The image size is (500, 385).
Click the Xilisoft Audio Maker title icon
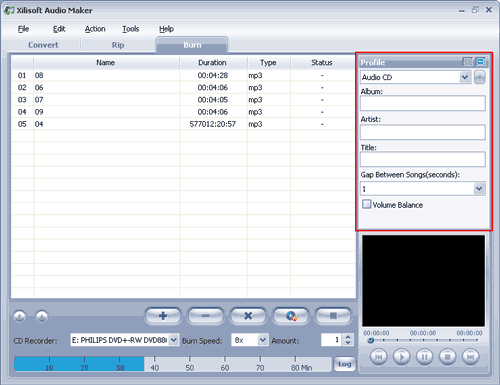[9, 10]
